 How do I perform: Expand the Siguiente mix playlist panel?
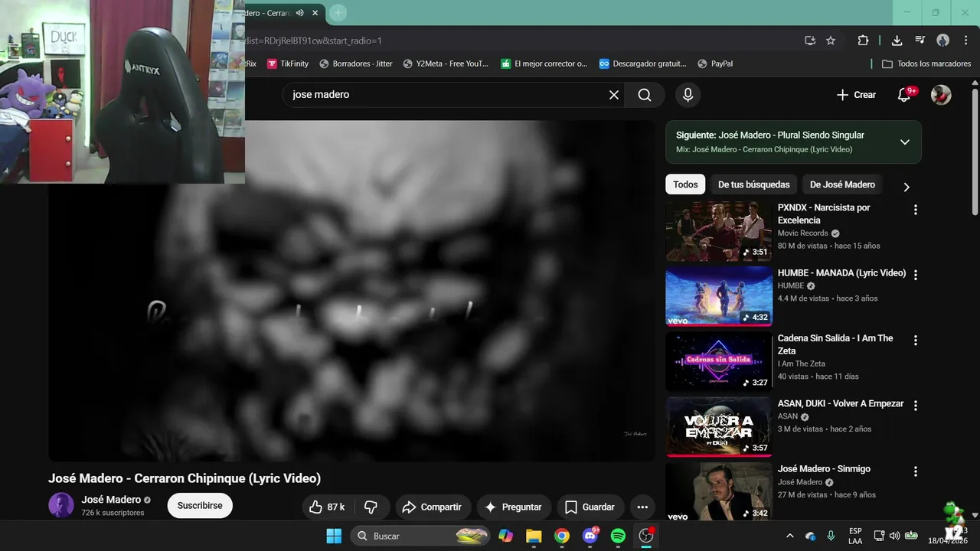(904, 142)
